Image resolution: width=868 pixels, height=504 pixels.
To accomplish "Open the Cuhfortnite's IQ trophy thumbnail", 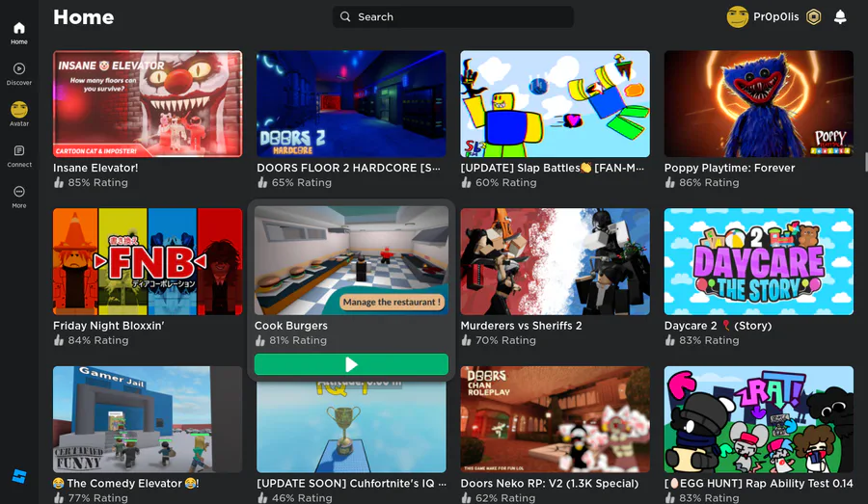I will click(x=351, y=426).
